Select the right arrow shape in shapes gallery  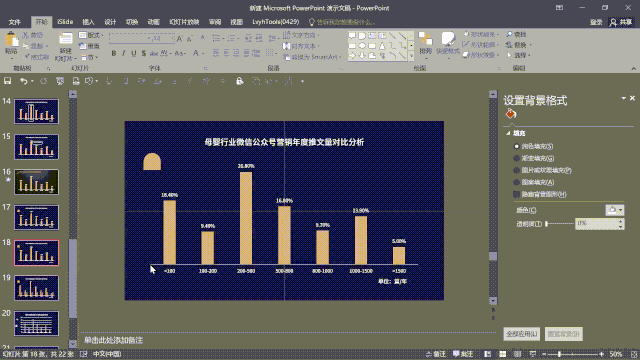(x=352, y=56)
